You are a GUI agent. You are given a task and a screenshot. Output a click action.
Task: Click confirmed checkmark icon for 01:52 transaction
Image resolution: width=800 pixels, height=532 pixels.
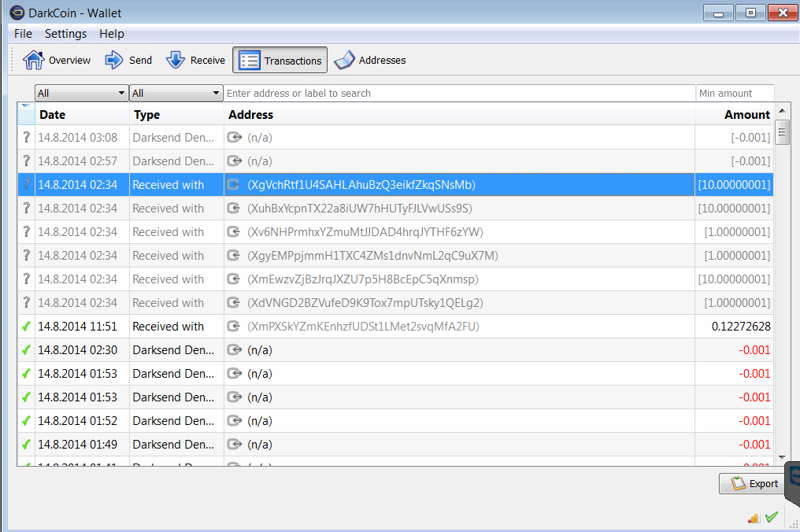27,421
